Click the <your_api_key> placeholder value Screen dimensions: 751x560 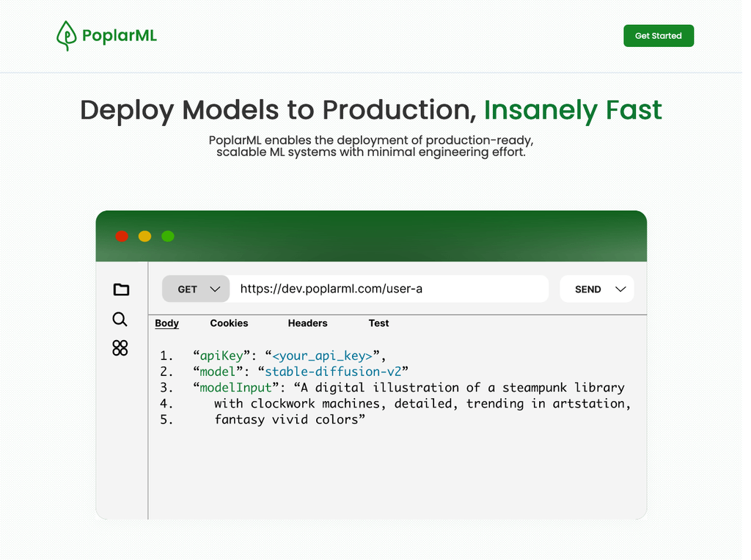coord(323,356)
